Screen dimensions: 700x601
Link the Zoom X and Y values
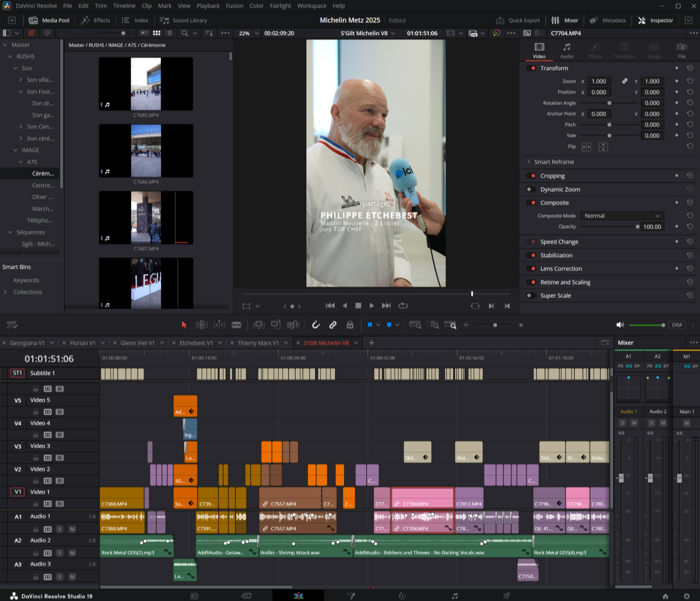click(625, 81)
